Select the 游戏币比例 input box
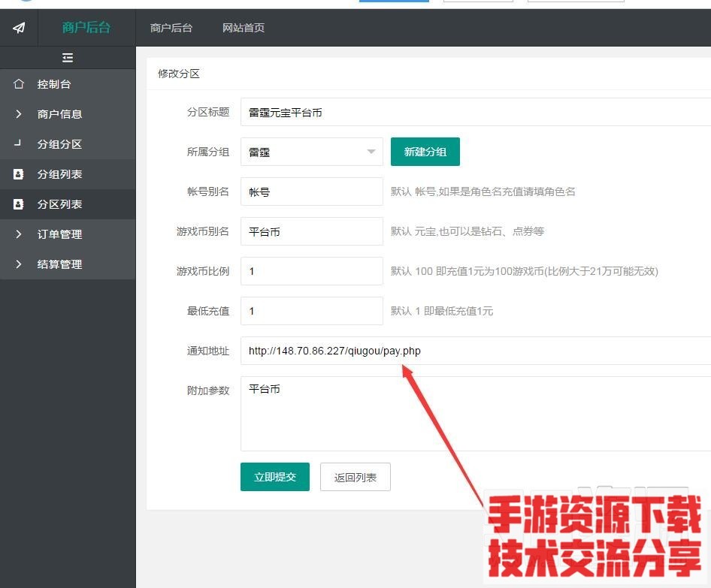The width and height of the screenshot is (711, 588). click(311, 271)
